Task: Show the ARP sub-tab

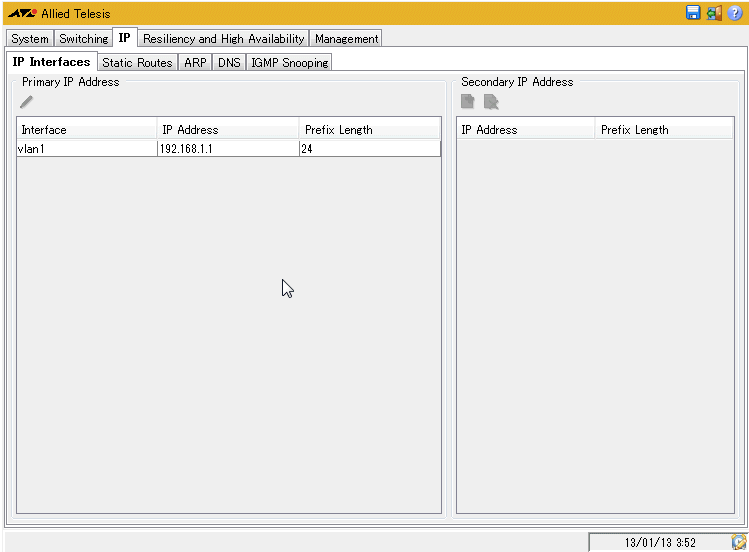Action: tap(195, 62)
